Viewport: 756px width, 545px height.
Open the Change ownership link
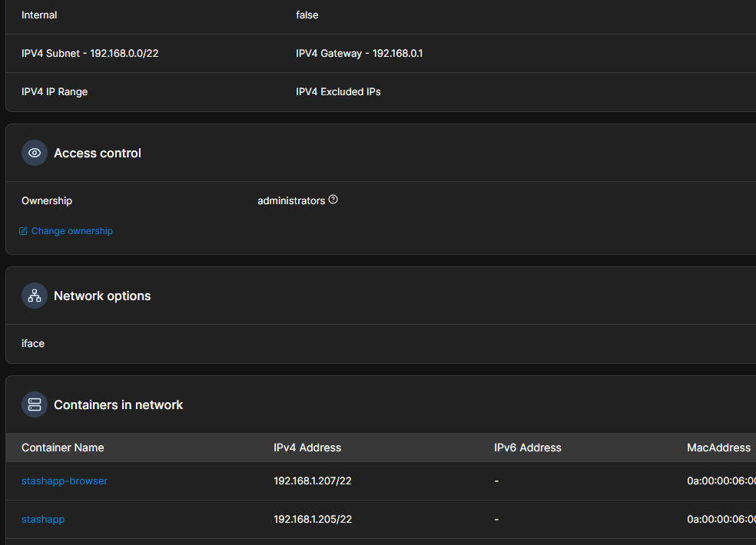pyautogui.click(x=71, y=231)
